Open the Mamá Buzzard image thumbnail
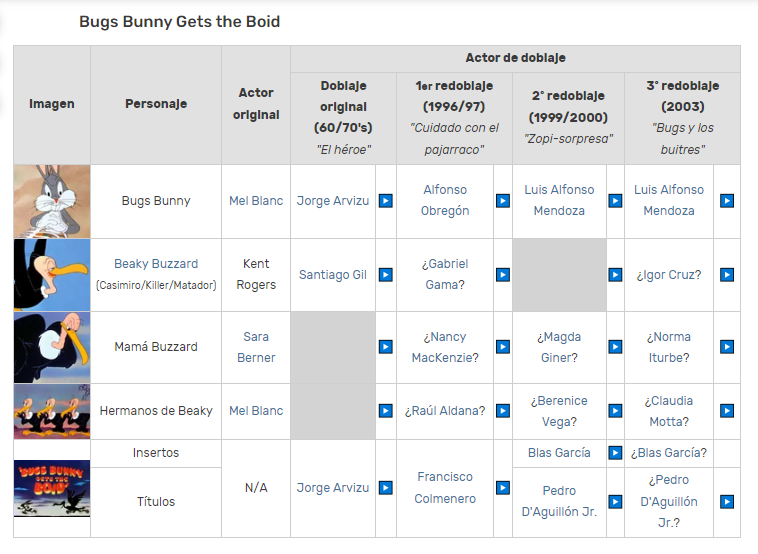 click(52, 348)
